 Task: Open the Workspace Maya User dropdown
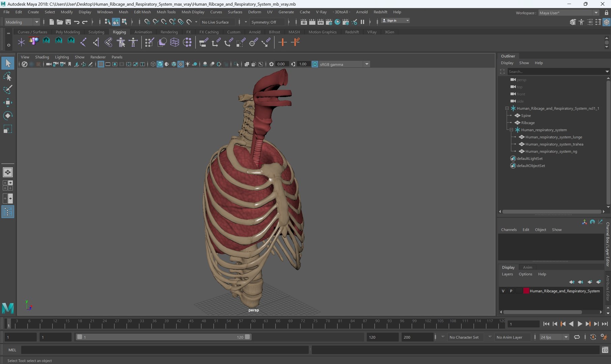(569, 13)
